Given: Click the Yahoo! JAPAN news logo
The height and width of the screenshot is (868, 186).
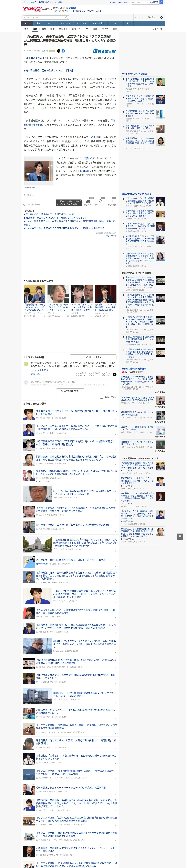Looking at the screenshot, I should (x=37, y=9).
